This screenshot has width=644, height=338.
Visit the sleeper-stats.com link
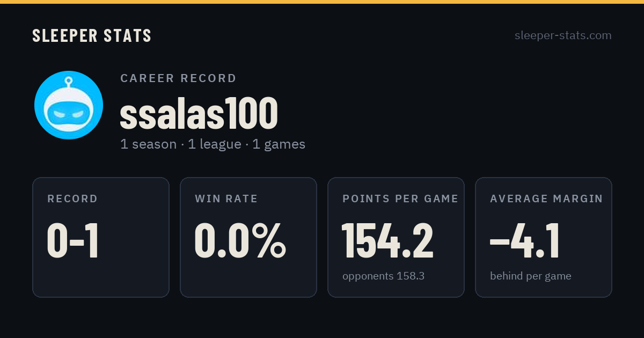click(x=563, y=35)
